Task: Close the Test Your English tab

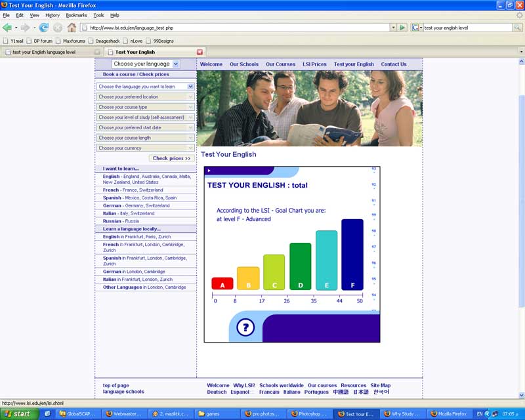Action: click(200, 52)
